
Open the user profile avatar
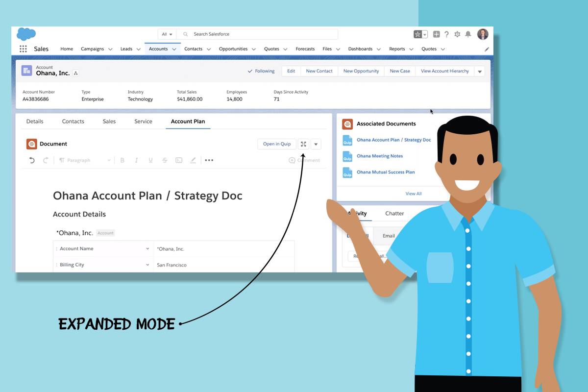(x=483, y=34)
